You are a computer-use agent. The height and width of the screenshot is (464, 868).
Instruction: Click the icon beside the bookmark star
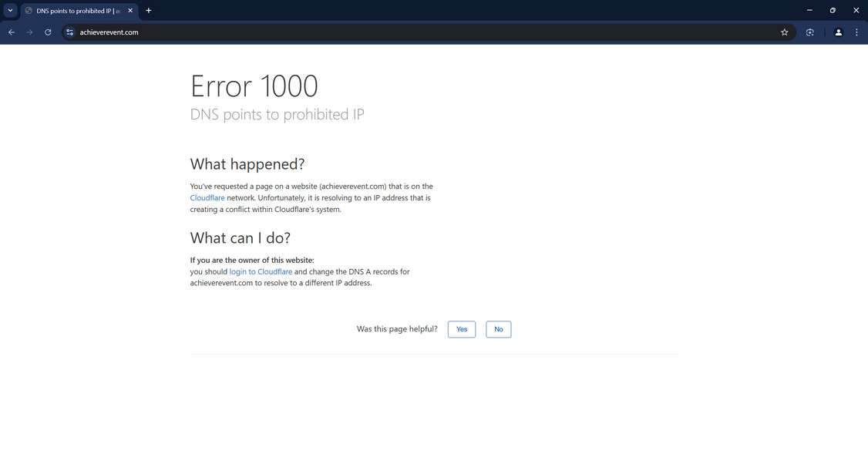(809, 32)
